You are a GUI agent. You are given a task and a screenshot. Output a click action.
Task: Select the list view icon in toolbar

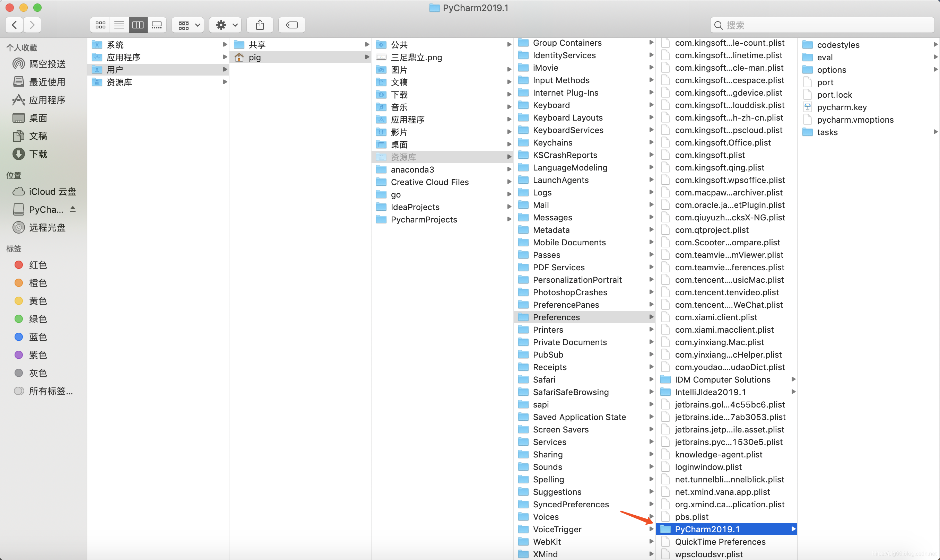point(119,25)
